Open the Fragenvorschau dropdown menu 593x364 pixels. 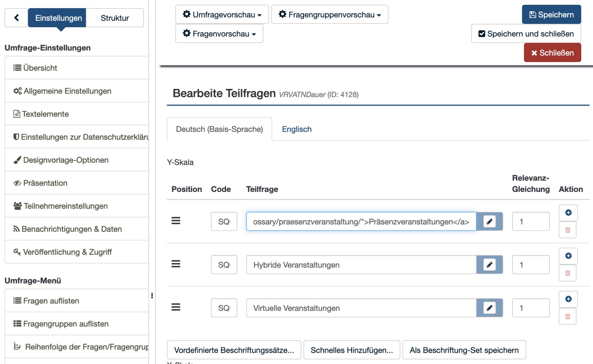point(219,34)
